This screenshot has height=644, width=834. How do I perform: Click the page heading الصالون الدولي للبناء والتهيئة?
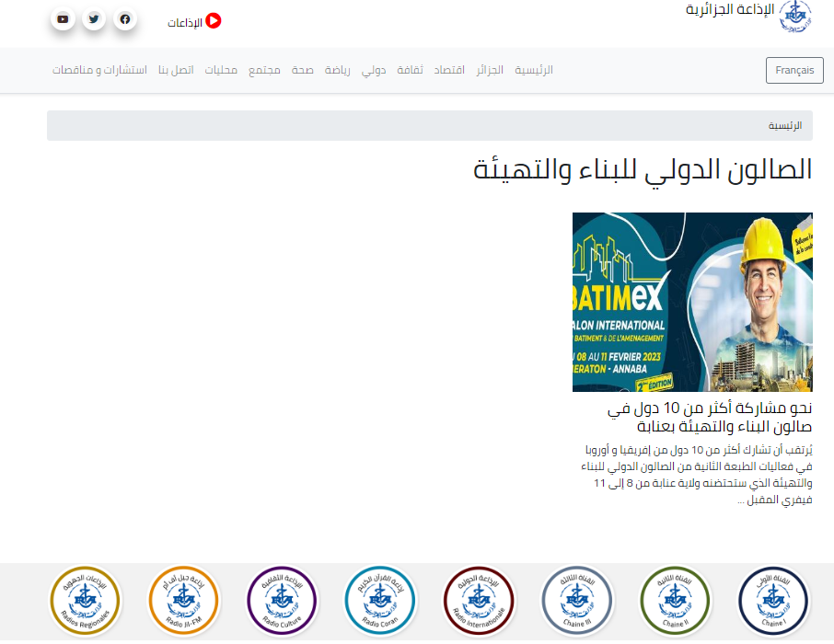(643, 169)
